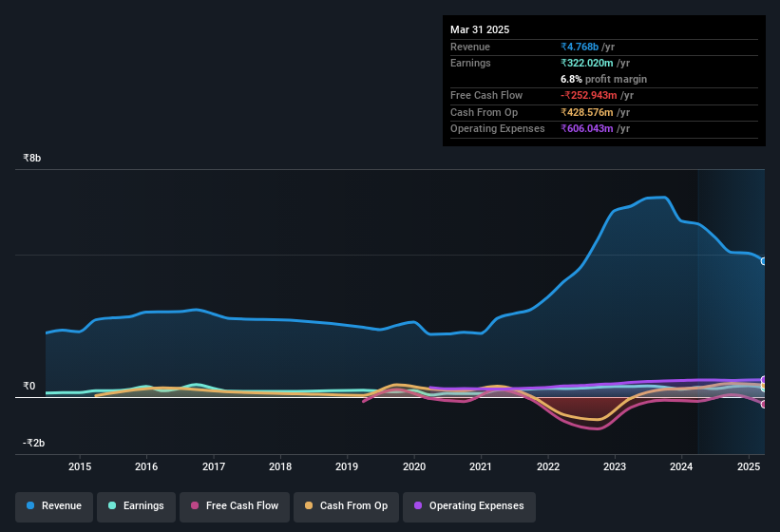
Task: Toggle the Operating Expenses legend button
Action: (x=469, y=506)
